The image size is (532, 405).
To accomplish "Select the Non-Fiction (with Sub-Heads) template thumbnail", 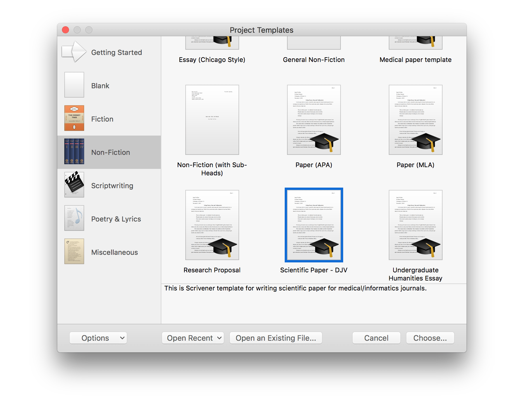I will coord(212,120).
